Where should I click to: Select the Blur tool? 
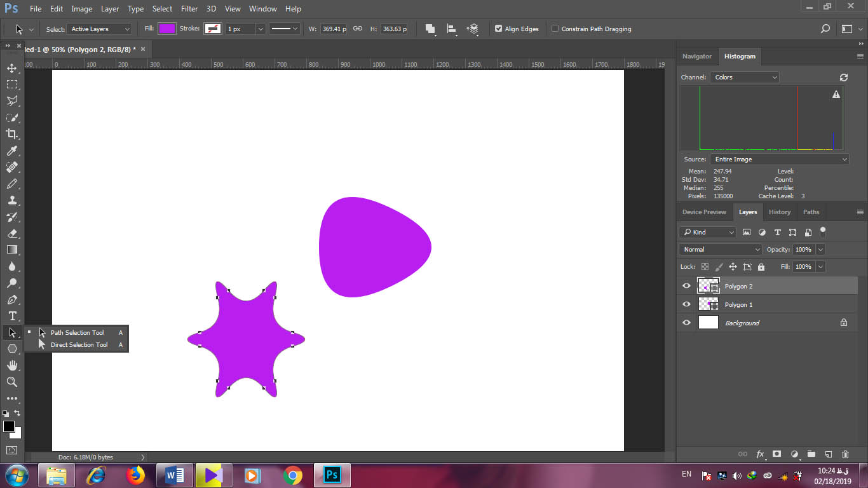(x=12, y=266)
